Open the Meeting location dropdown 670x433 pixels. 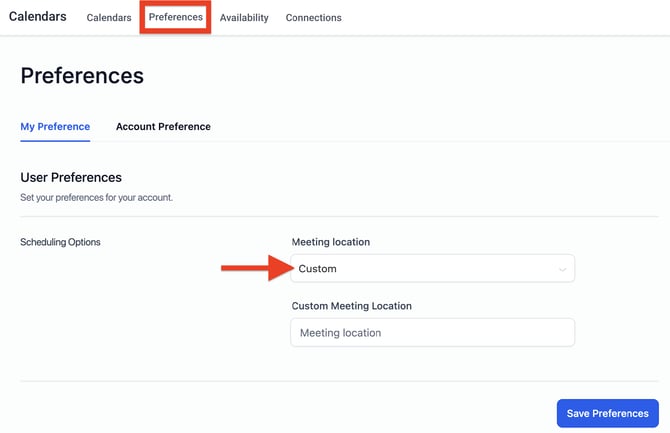pyautogui.click(x=432, y=268)
